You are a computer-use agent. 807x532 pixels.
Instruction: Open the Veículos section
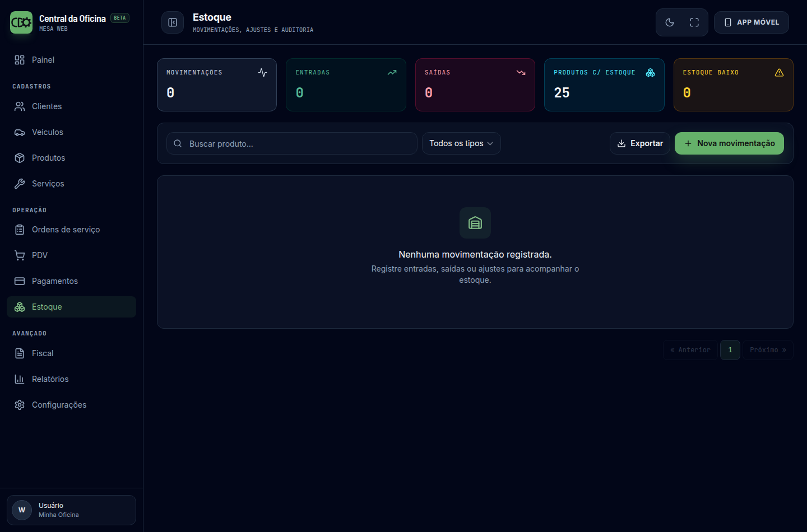click(71, 132)
